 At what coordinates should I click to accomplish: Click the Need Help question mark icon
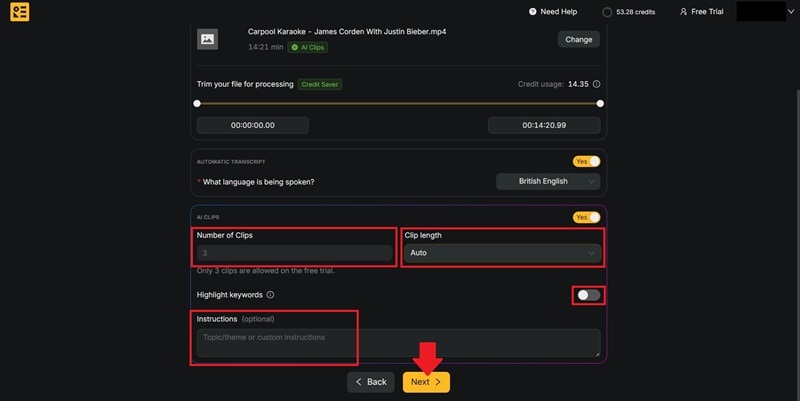pos(533,11)
